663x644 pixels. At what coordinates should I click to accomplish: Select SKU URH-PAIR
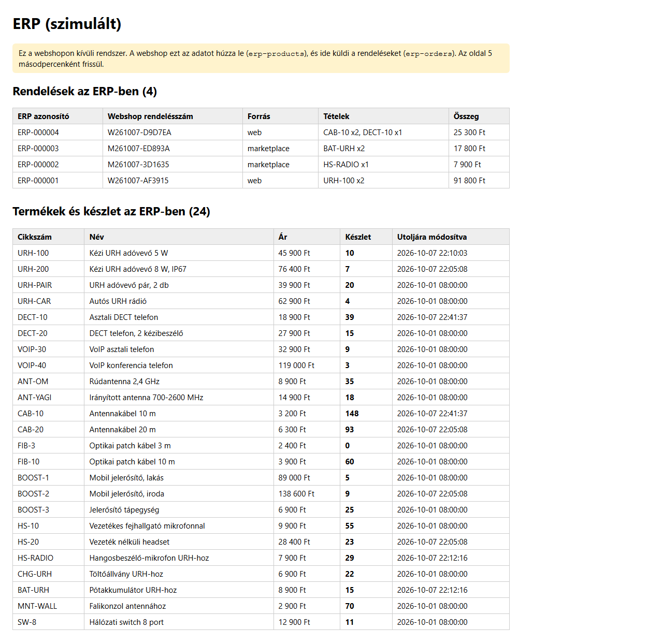pyautogui.click(x=35, y=285)
